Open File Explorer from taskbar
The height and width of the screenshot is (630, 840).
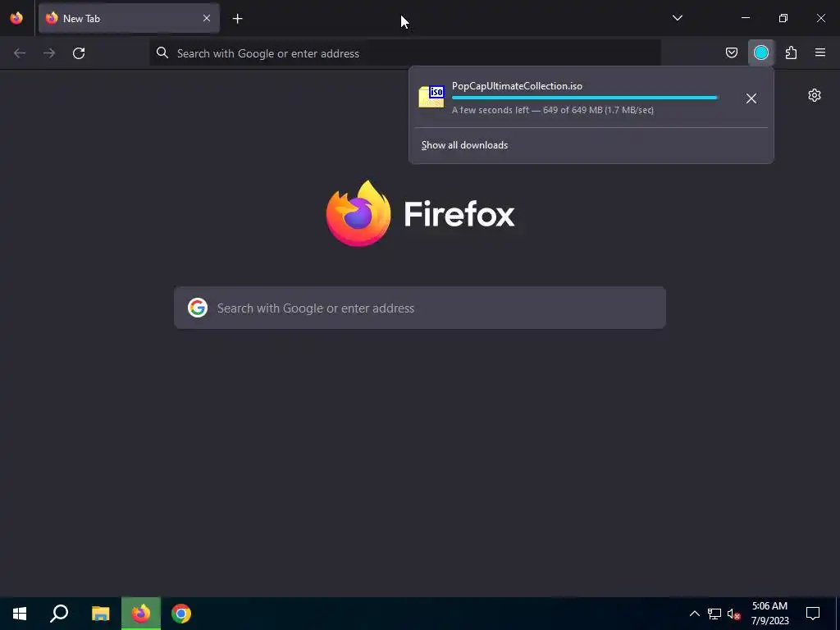[x=100, y=614]
